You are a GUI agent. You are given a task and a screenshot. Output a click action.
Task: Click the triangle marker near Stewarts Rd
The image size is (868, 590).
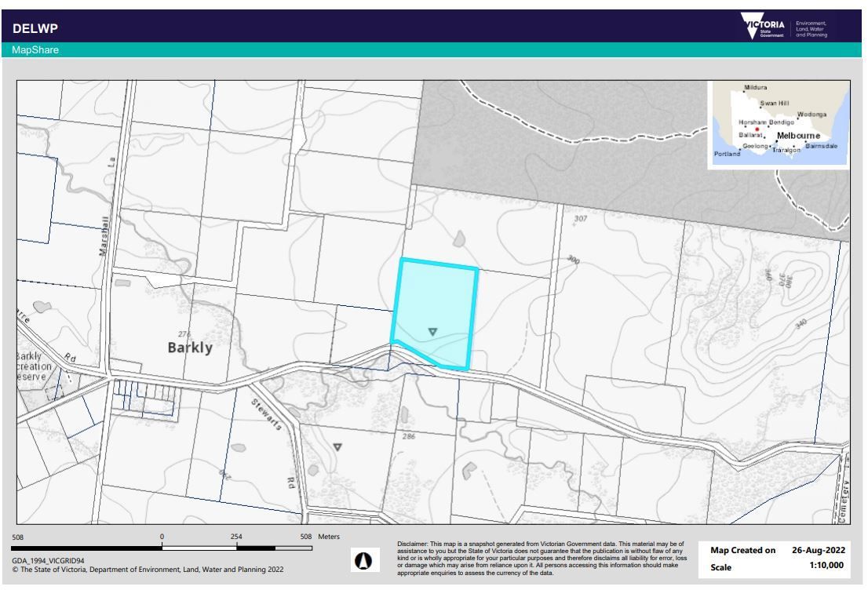338,447
